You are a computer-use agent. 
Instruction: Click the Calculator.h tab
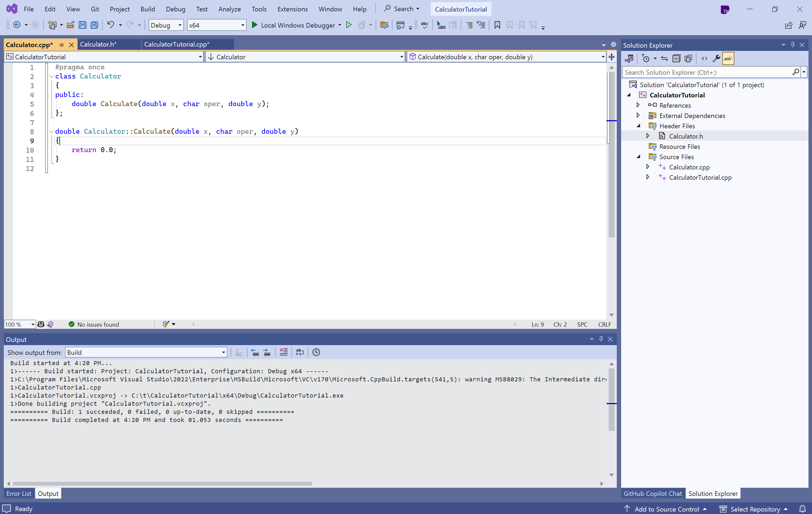click(98, 44)
